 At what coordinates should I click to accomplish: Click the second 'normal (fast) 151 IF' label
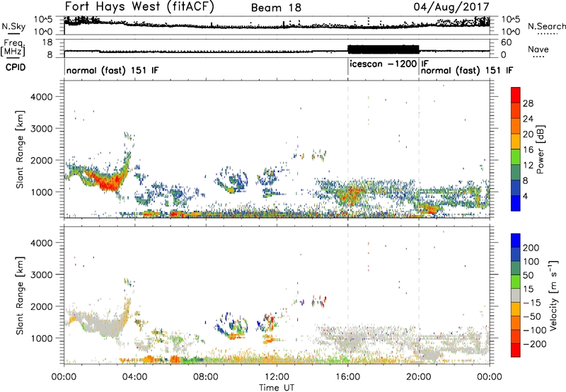[467, 70]
